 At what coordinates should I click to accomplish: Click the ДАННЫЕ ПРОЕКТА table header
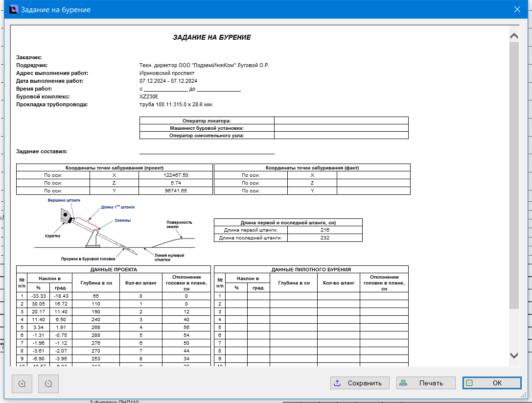pyautogui.click(x=114, y=270)
